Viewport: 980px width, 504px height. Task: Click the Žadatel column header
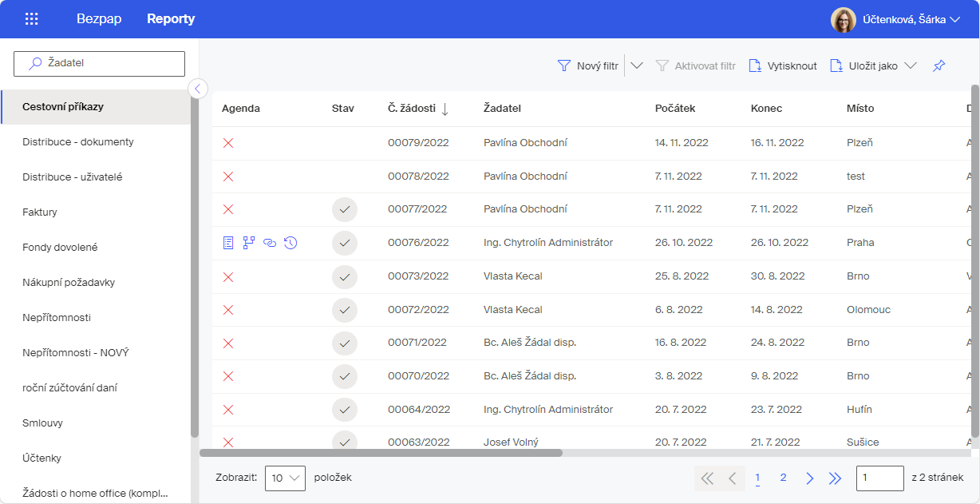coord(502,109)
